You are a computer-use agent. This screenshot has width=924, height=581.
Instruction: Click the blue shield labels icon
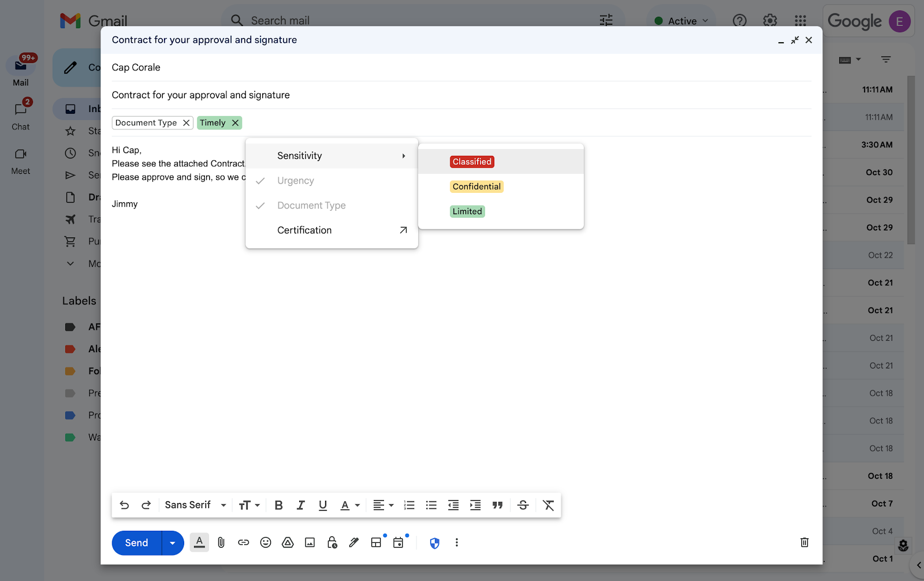coord(435,543)
